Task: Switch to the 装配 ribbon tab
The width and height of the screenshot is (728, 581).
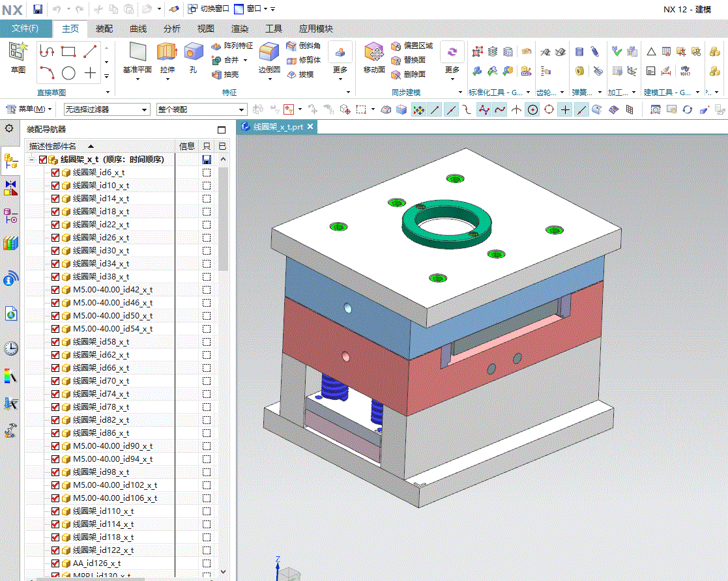Action: coord(104,29)
